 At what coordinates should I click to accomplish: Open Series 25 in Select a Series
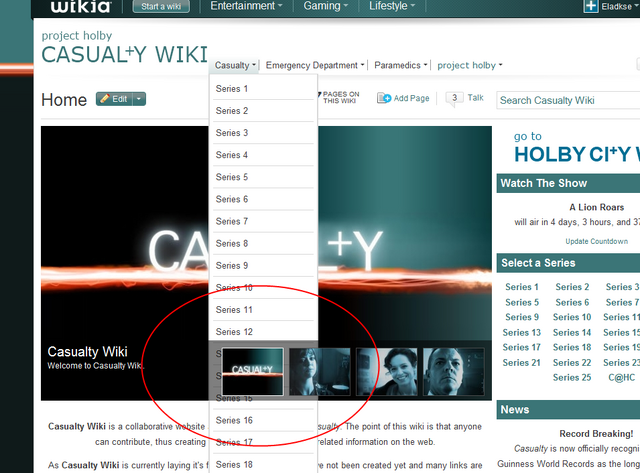pyautogui.click(x=572, y=378)
